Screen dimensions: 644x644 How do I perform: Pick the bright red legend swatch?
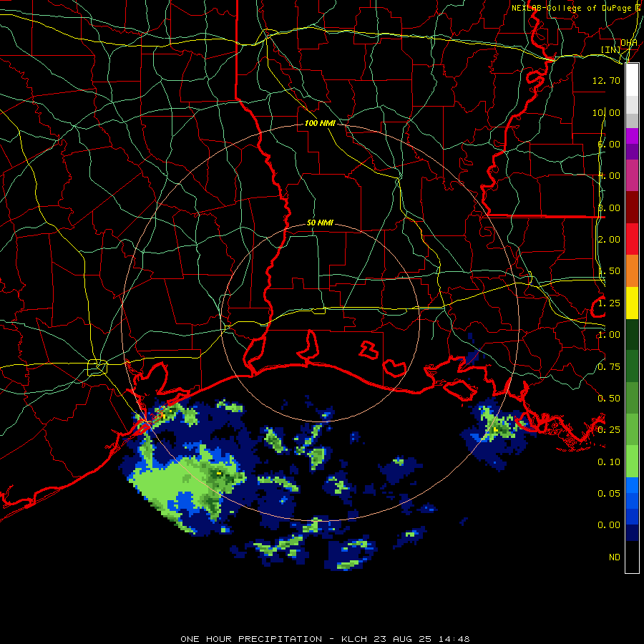(x=632, y=239)
